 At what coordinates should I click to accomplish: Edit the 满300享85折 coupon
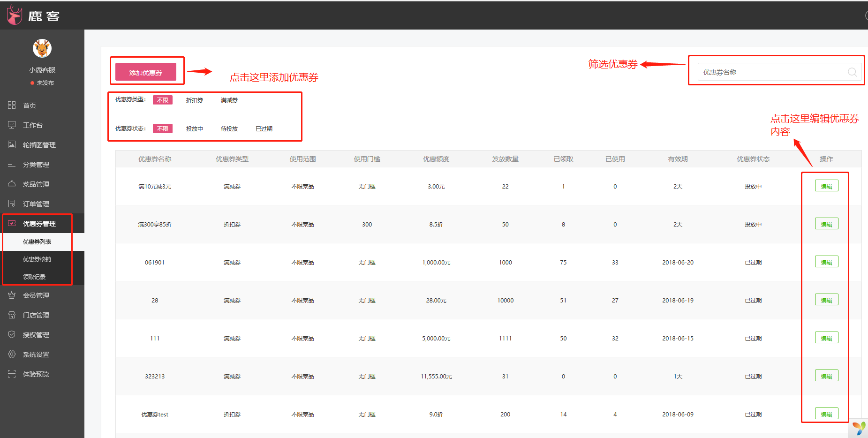point(826,224)
